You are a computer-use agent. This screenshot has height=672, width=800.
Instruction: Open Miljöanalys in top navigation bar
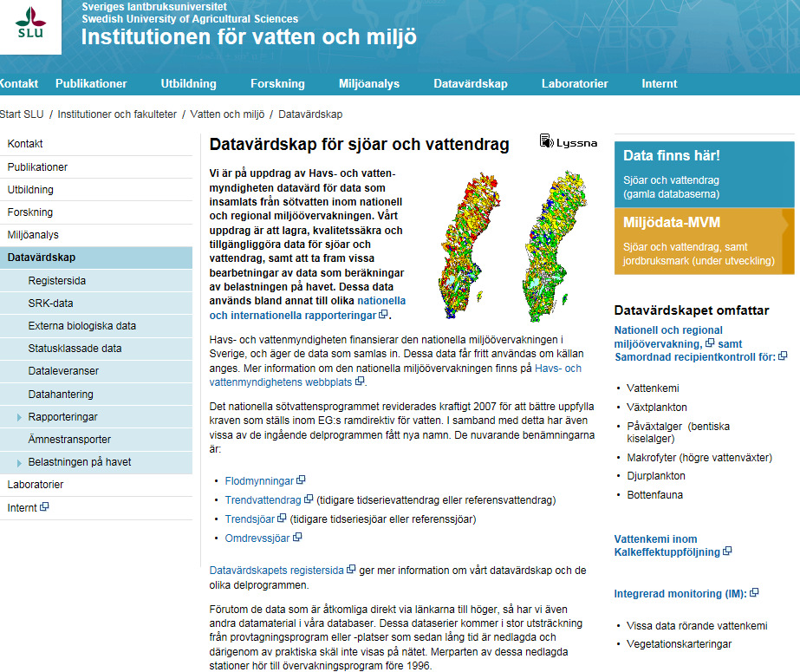click(369, 84)
